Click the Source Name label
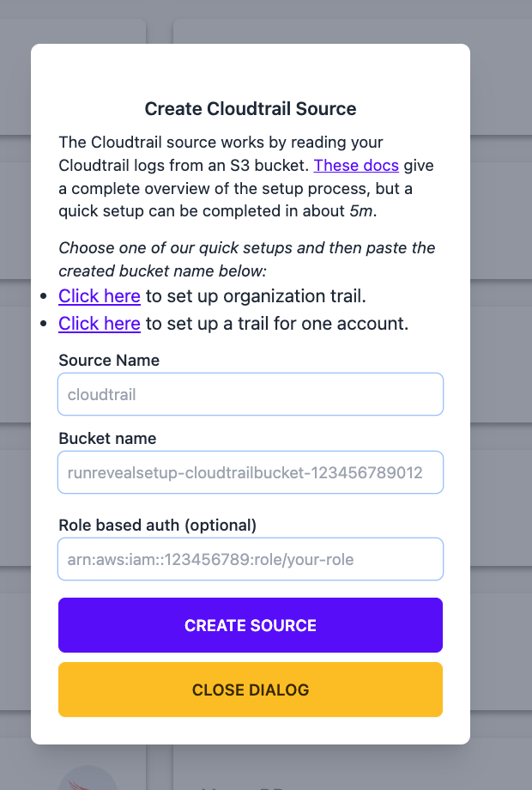This screenshot has height=790, width=532. coord(109,361)
